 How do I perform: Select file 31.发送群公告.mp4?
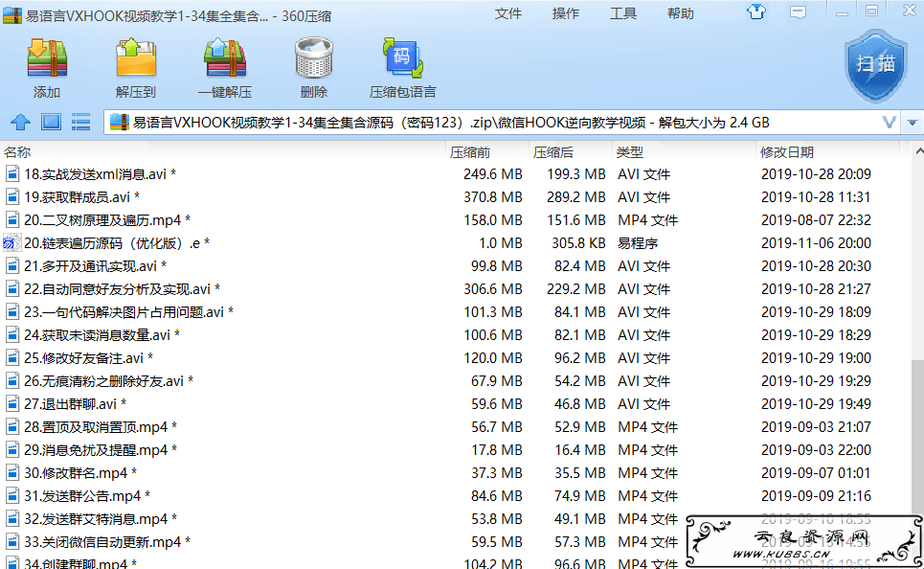pyautogui.click(x=86, y=496)
